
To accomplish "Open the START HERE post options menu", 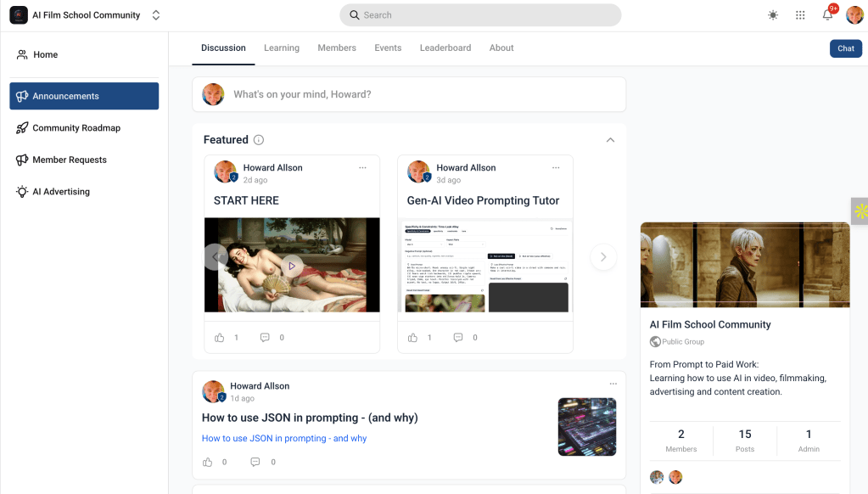I will click(x=362, y=168).
